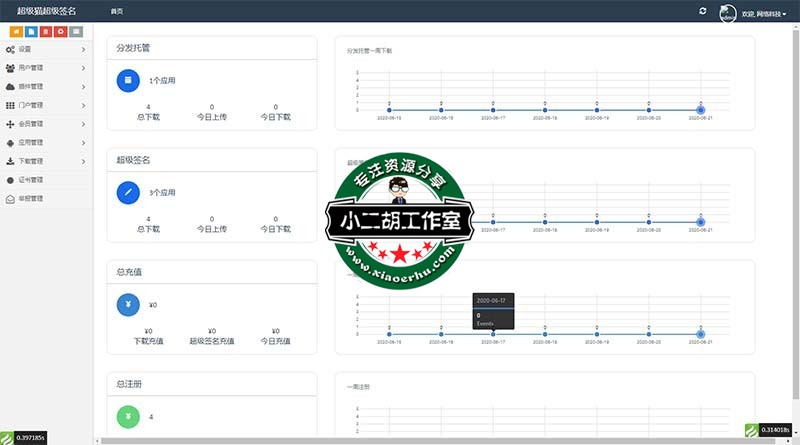Open 举报管理 in the sidebar
Image resolution: width=800 pixels, height=445 pixels.
(x=31, y=199)
